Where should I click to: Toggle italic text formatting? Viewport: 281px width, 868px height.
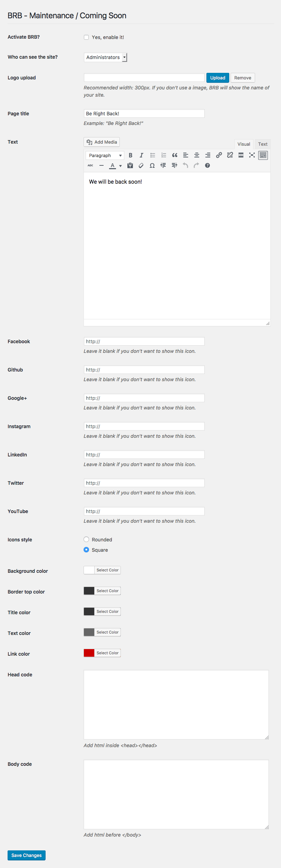142,155
